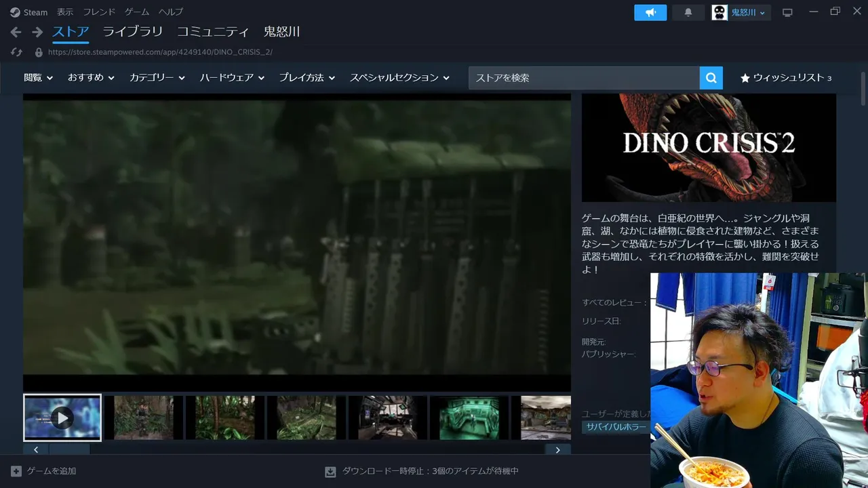The image size is (868, 488).
Task: Click the magnifier search button
Action: coord(711,78)
